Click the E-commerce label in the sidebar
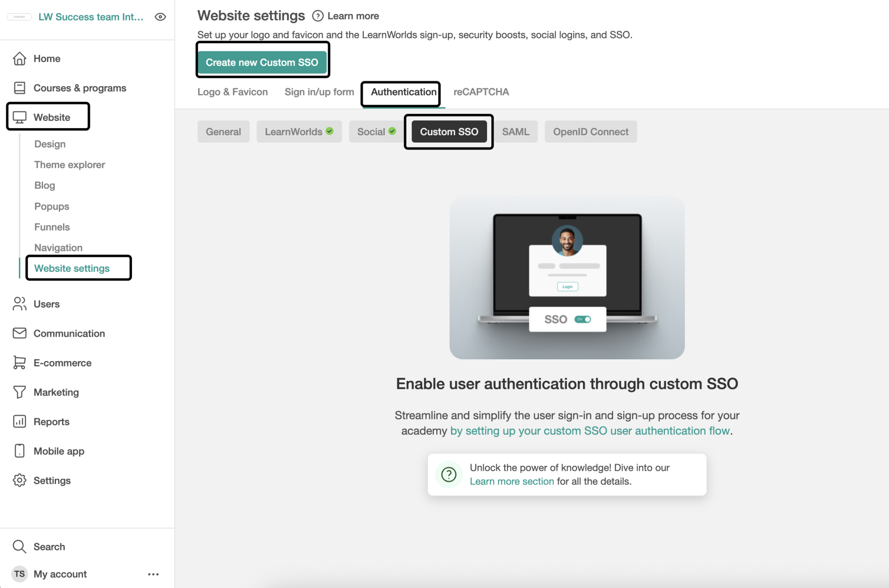Screen dimensions: 889x588 coord(63,363)
